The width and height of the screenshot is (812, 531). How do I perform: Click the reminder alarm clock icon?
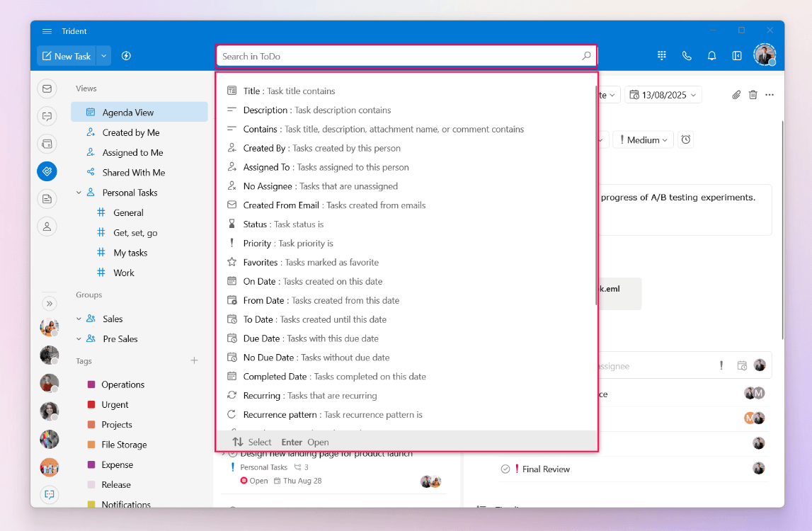[x=686, y=139]
